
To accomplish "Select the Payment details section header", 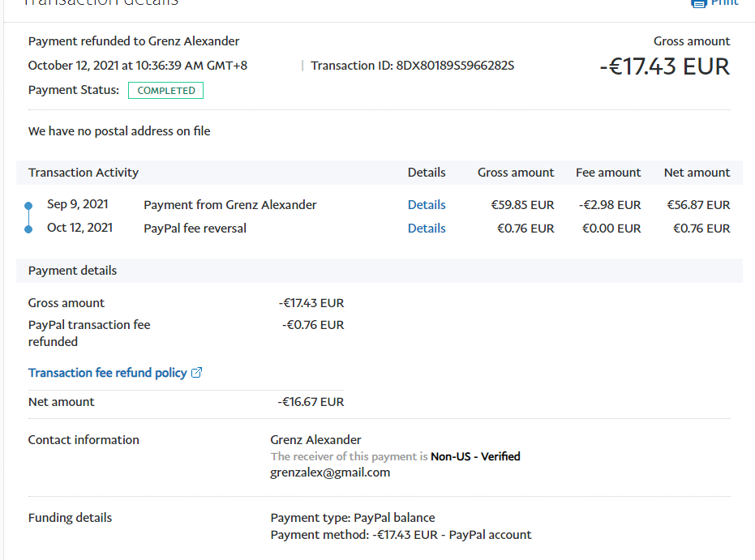I will pos(72,271).
